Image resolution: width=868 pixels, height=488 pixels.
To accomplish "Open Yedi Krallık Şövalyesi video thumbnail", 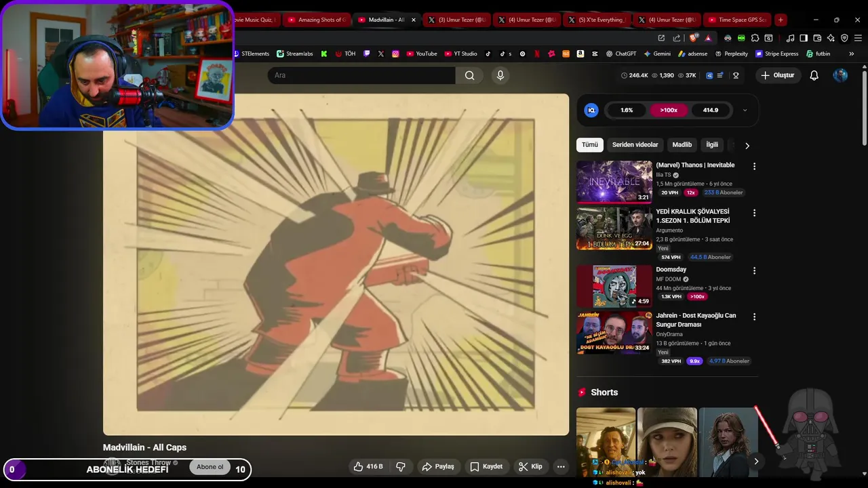I will [614, 228].
